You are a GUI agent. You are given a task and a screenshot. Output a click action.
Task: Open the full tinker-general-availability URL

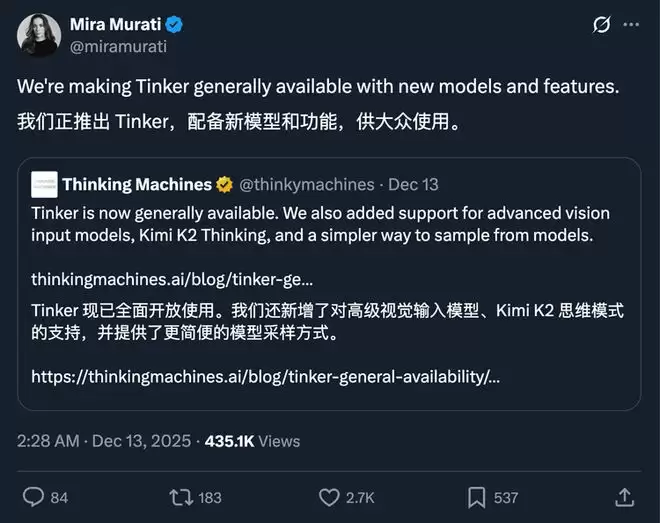[x=265, y=377]
